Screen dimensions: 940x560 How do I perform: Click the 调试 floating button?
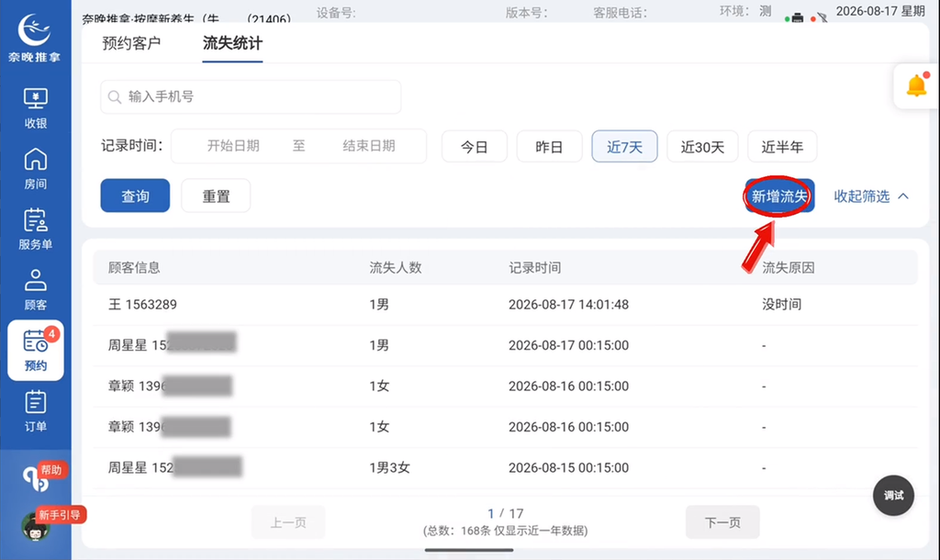pos(893,495)
